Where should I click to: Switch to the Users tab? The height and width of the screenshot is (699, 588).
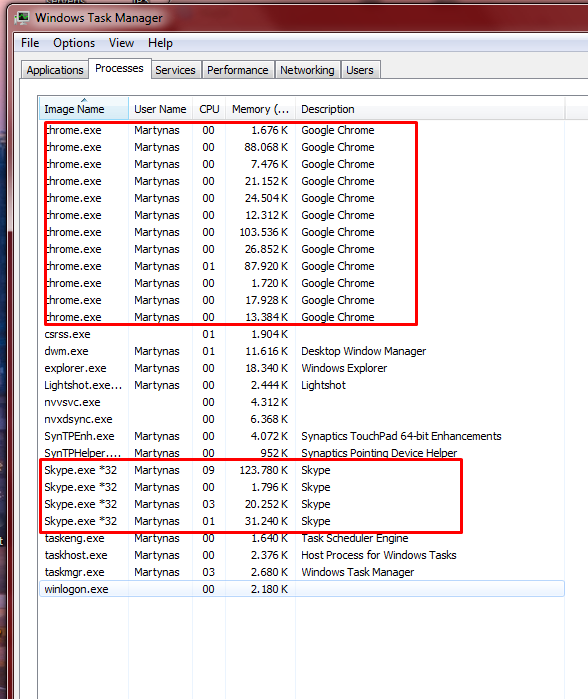click(x=360, y=70)
